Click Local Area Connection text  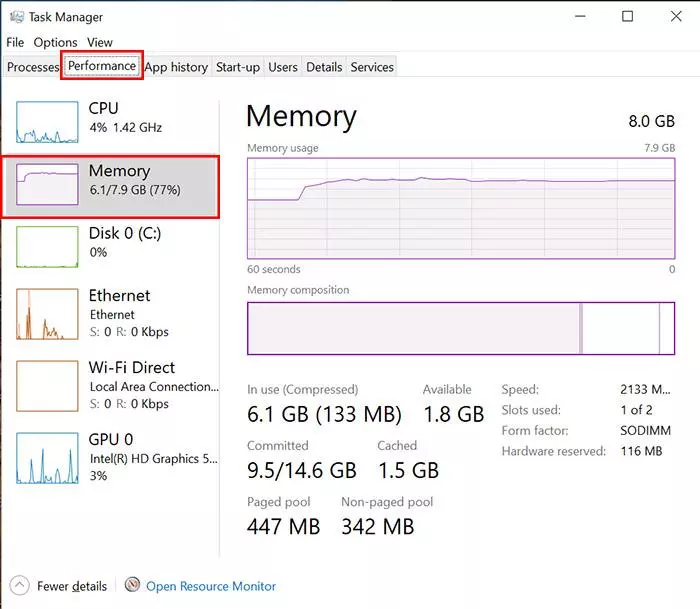click(x=154, y=387)
